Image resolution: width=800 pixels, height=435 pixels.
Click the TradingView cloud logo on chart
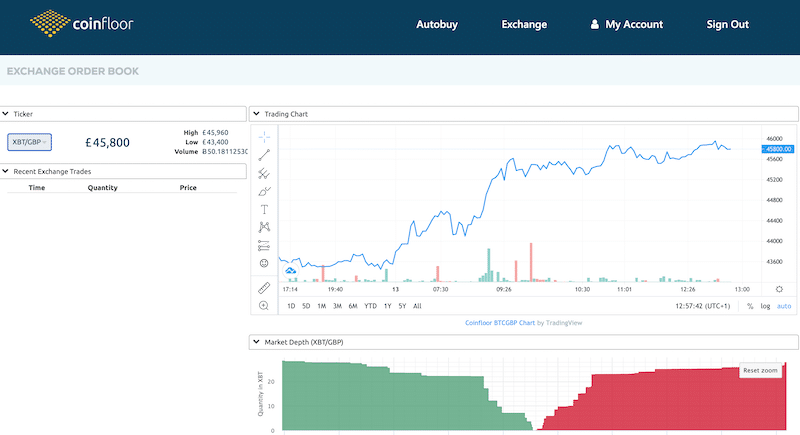coord(290,271)
